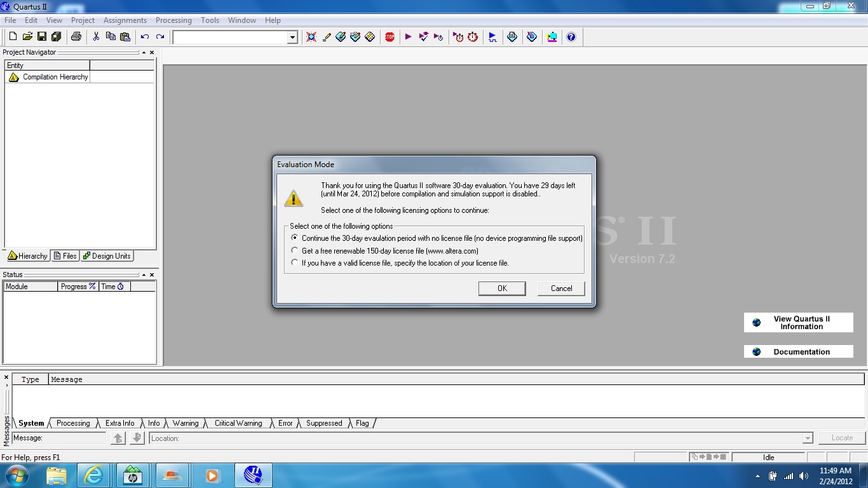Click the Paste clipboard icon
The height and width of the screenshot is (488, 868).
[x=125, y=37]
